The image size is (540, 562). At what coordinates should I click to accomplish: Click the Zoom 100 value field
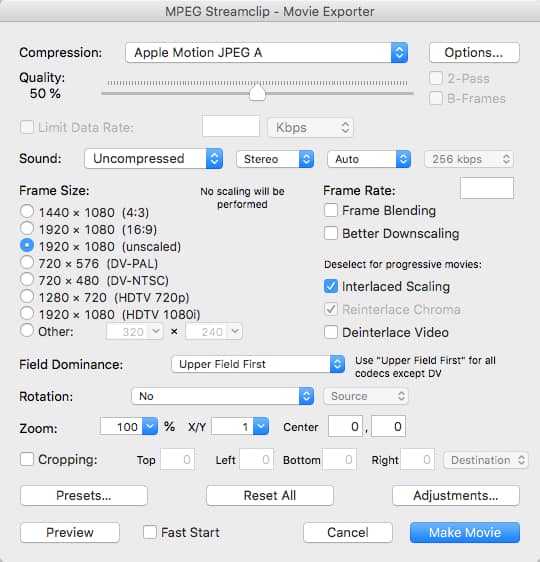pyautogui.click(x=121, y=426)
